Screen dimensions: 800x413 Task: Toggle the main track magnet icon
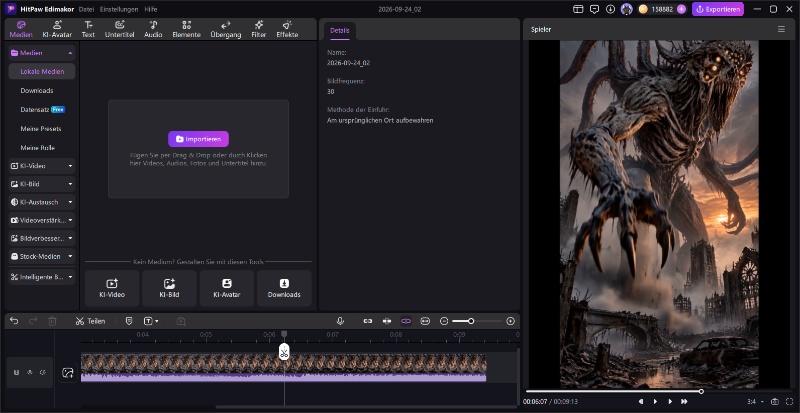coord(368,321)
